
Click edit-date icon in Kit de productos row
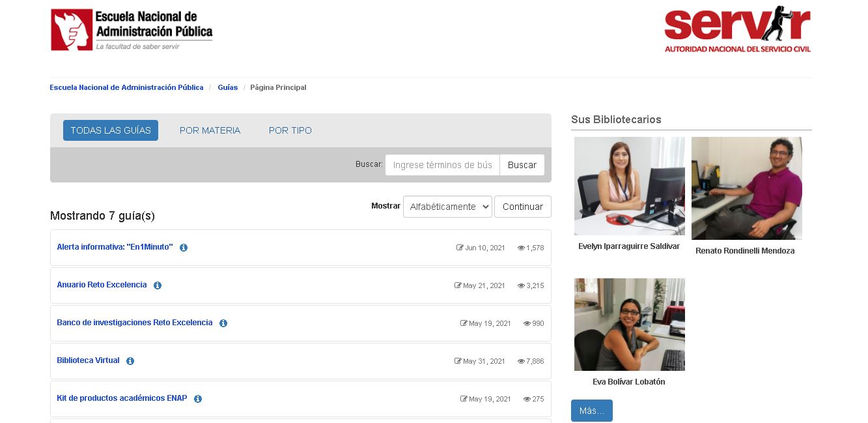pos(464,399)
